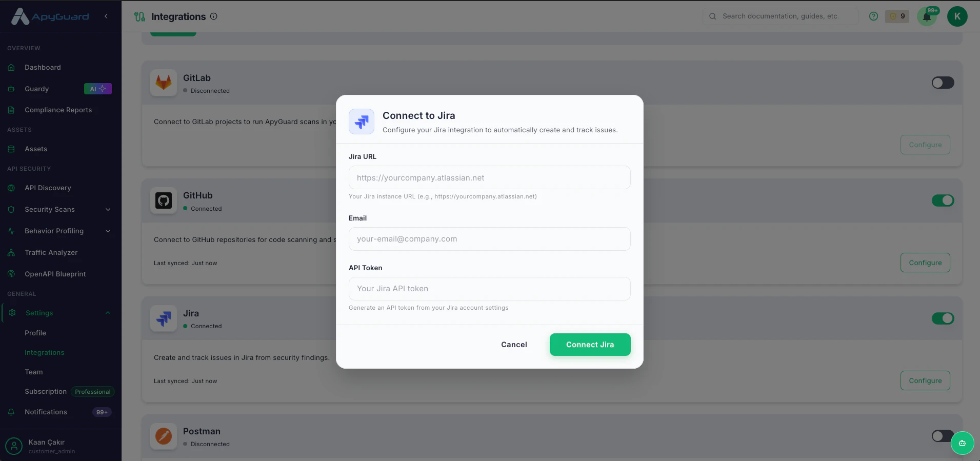Click the Guardy robot icon

tap(11, 89)
